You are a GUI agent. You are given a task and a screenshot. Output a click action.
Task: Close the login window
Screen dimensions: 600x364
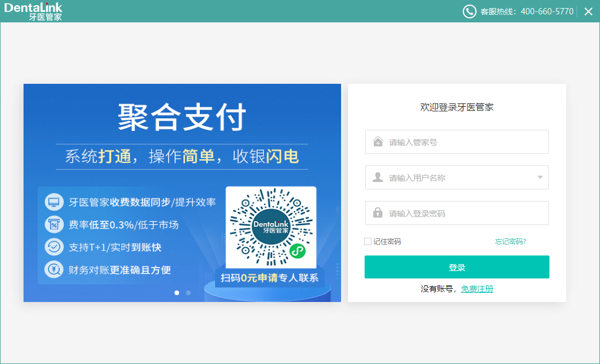click(x=589, y=11)
